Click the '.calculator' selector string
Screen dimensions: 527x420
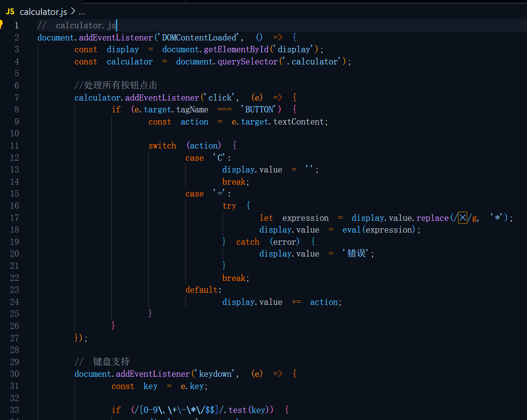(312, 62)
